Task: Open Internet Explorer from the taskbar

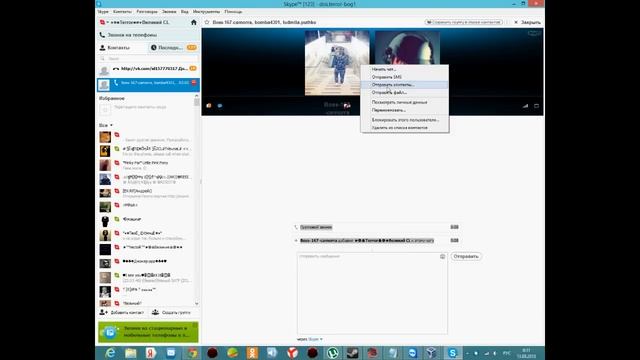Action: coord(110,353)
